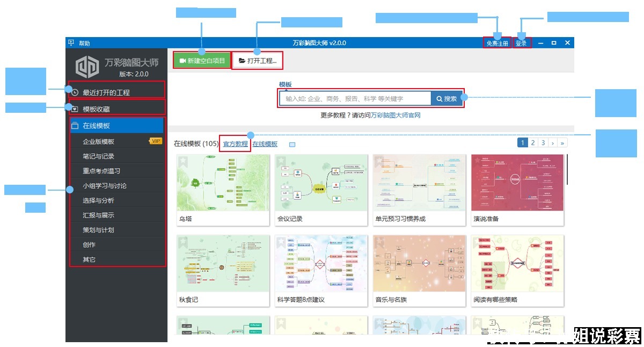Switch to the 官方教程 tab

(235, 144)
